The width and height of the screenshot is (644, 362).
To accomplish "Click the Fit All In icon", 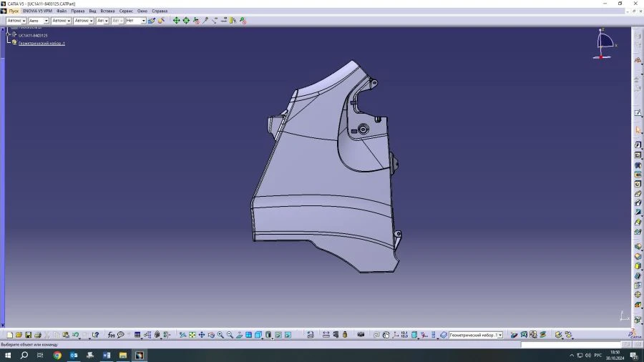I will click(192, 335).
